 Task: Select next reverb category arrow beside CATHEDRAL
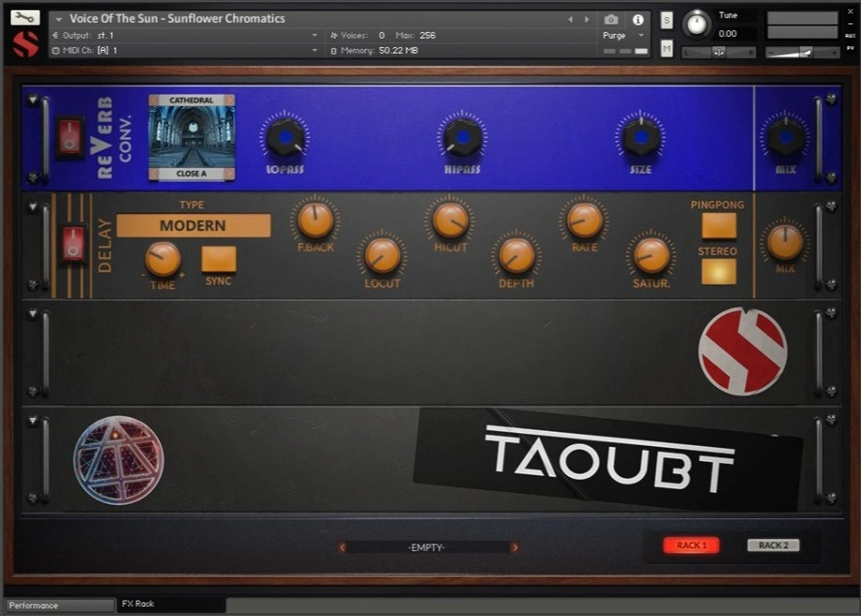point(229,100)
